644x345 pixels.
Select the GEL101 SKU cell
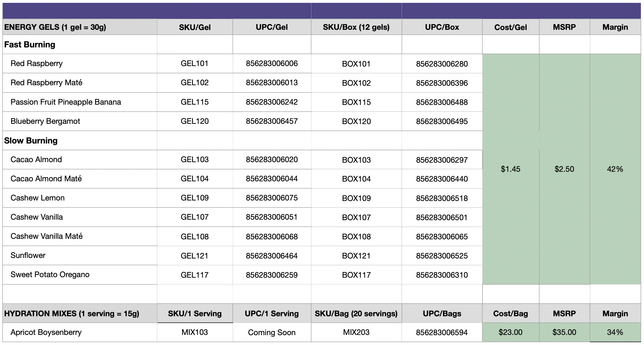point(194,63)
